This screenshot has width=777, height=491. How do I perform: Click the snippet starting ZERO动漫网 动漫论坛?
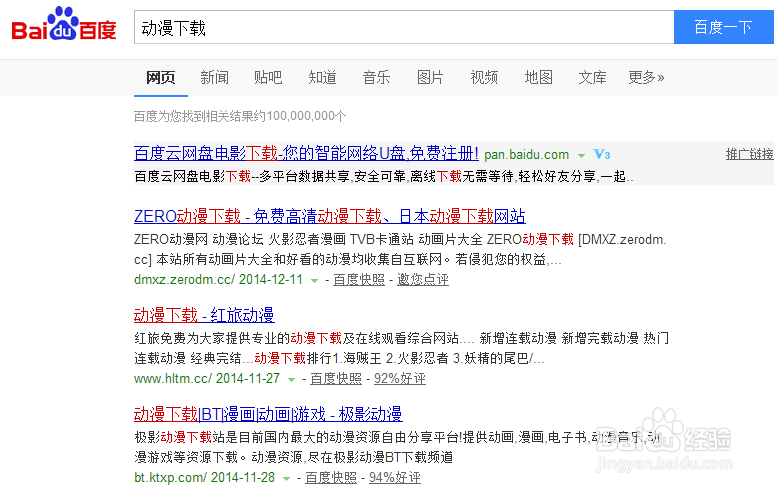tap(400, 249)
